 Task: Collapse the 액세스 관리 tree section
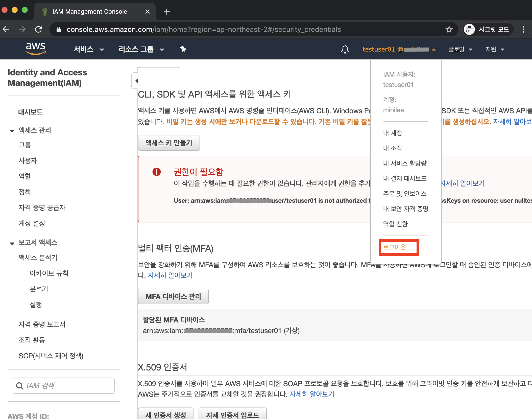click(12, 131)
